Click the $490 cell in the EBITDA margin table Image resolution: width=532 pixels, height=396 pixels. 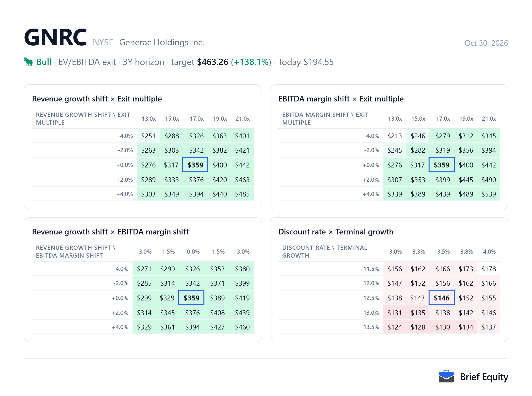tap(489, 180)
